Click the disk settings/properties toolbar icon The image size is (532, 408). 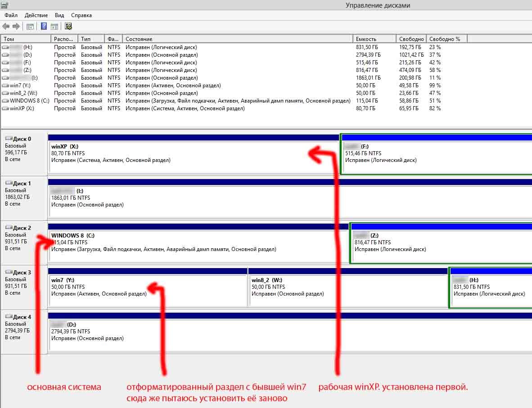click(x=68, y=26)
